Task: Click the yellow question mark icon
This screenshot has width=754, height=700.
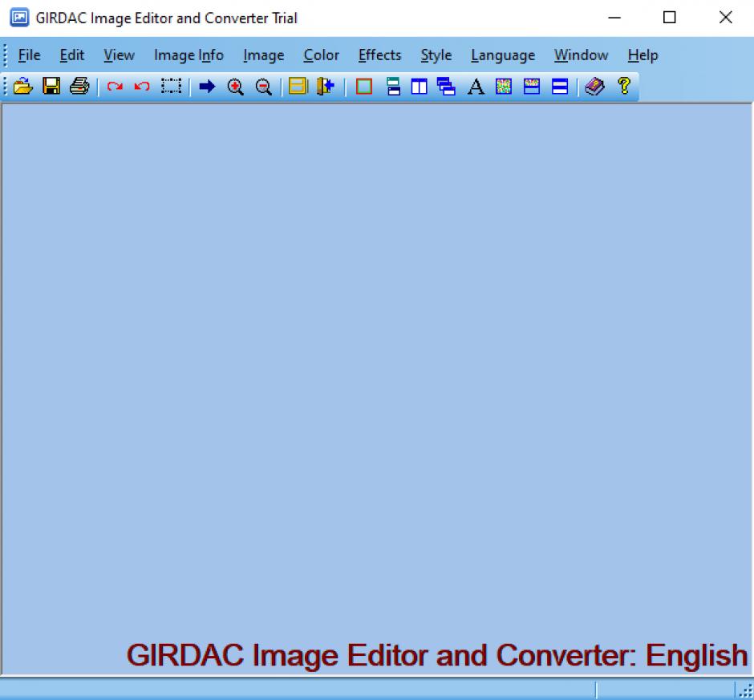Action: pyautogui.click(x=624, y=86)
